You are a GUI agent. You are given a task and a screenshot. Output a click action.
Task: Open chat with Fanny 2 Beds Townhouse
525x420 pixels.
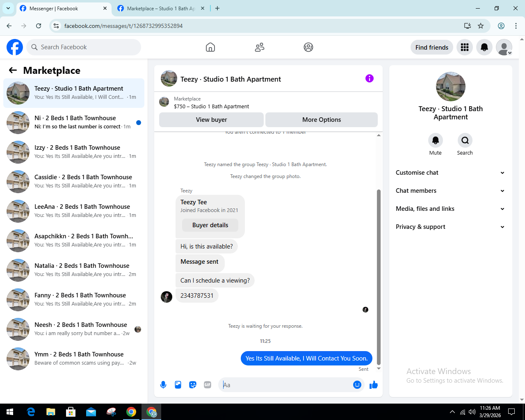tap(74, 299)
